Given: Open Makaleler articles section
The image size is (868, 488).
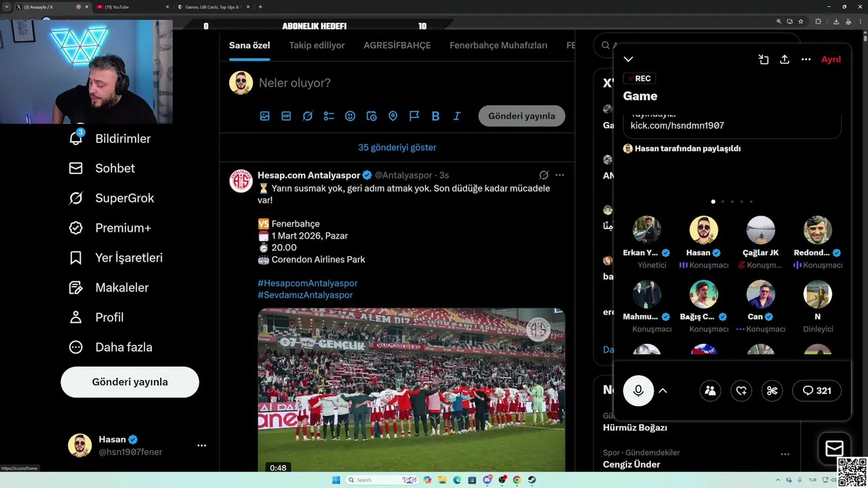Looking at the screenshot, I should pyautogui.click(x=108, y=287).
